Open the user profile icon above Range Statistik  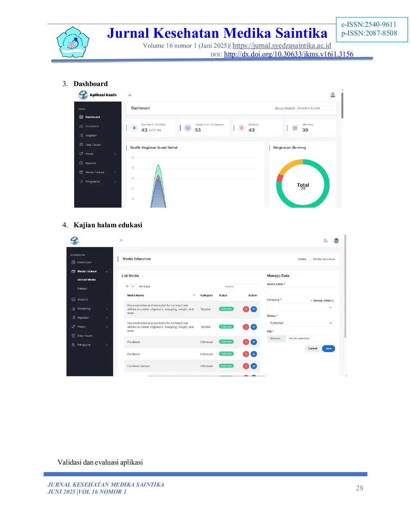pyautogui.click(x=333, y=95)
